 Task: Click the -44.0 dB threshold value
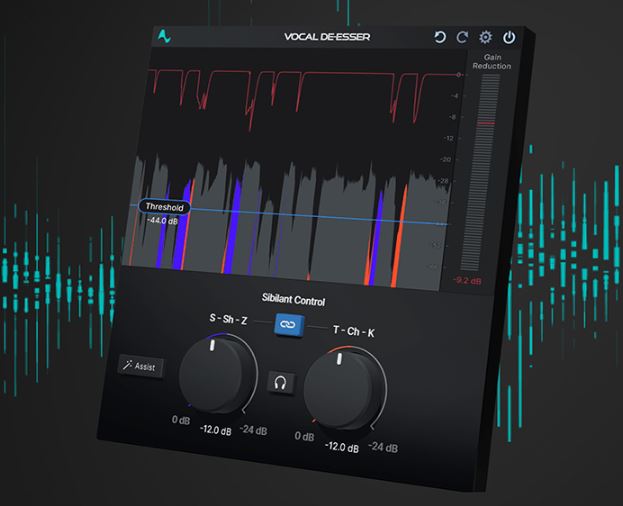tap(162, 220)
